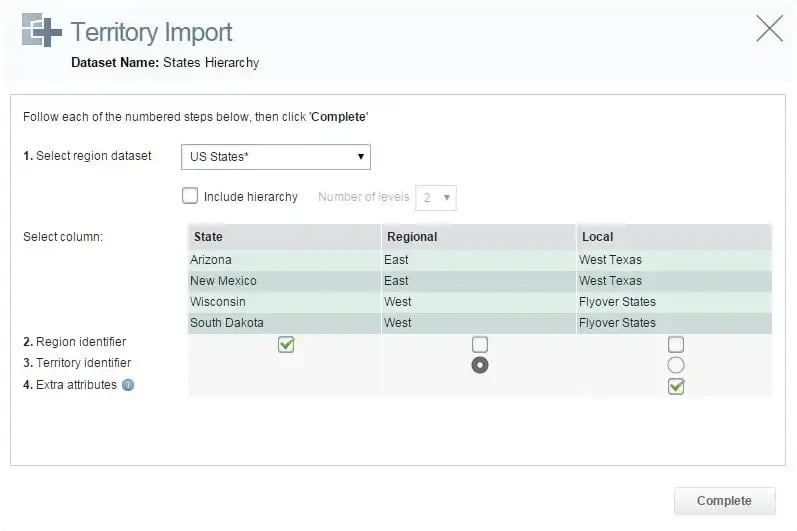The width and height of the screenshot is (797, 531).
Task: Click the Extra attributes info icon
Action: (x=128, y=385)
